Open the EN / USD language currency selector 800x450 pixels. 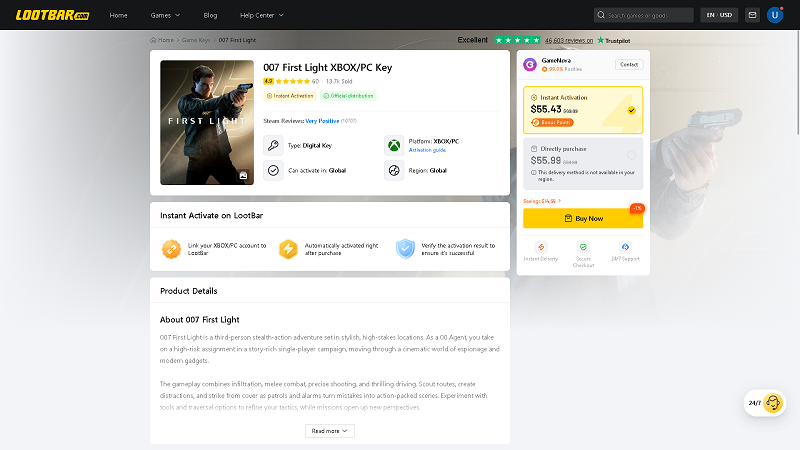click(719, 15)
